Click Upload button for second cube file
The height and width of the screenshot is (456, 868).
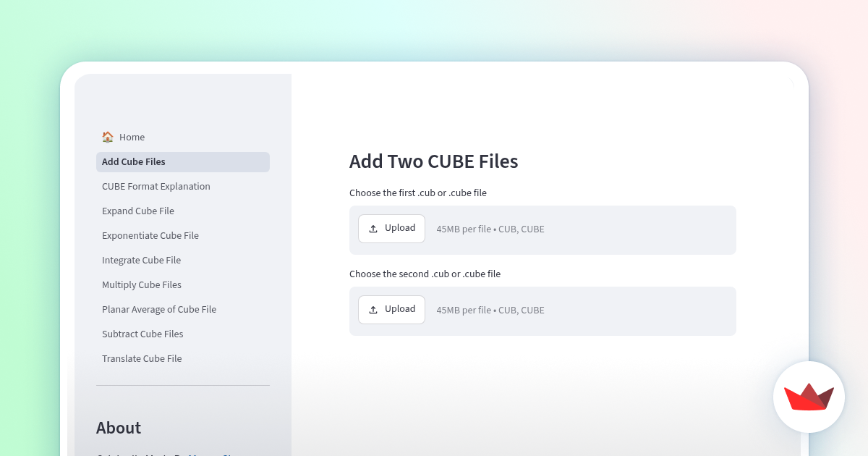pyautogui.click(x=391, y=310)
